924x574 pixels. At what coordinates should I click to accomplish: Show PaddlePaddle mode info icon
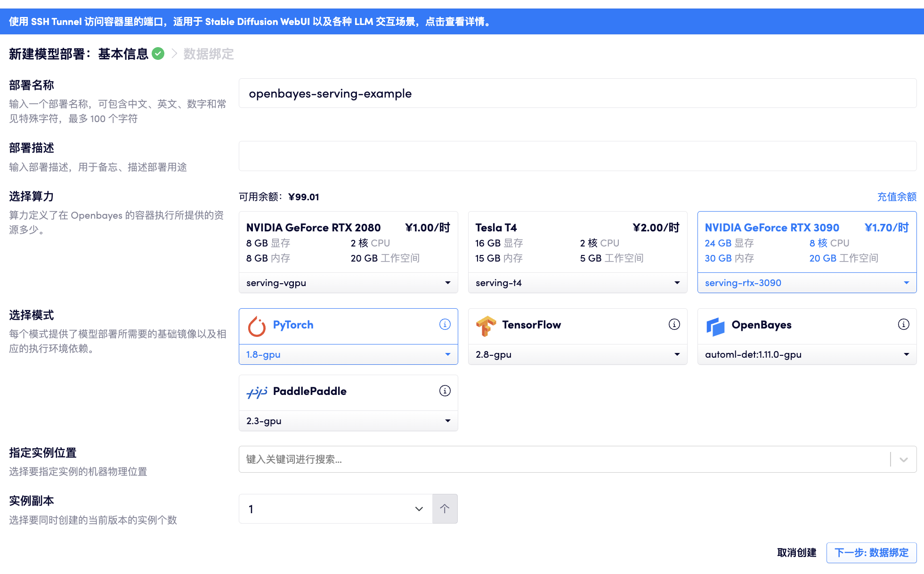click(445, 391)
